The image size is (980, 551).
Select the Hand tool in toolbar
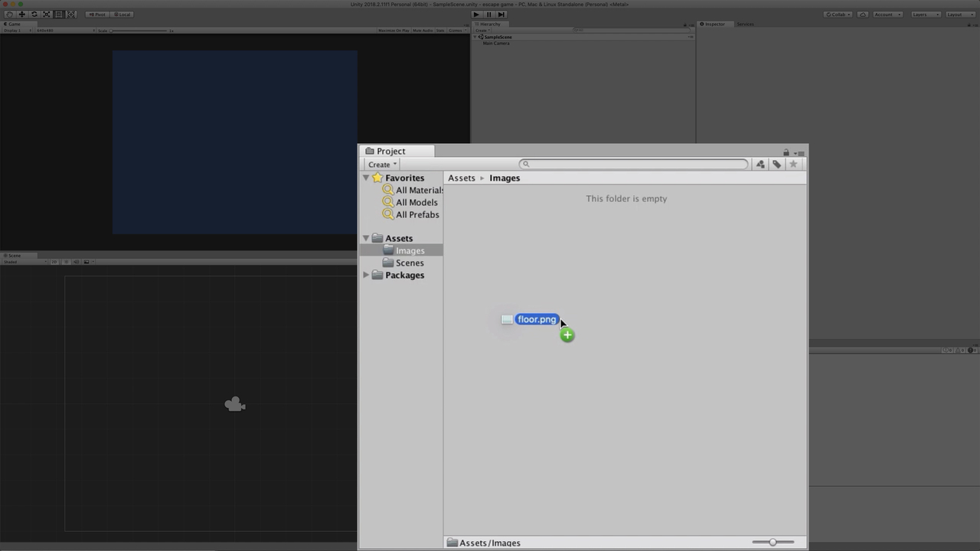pyautogui.click(x=9, y=15)
